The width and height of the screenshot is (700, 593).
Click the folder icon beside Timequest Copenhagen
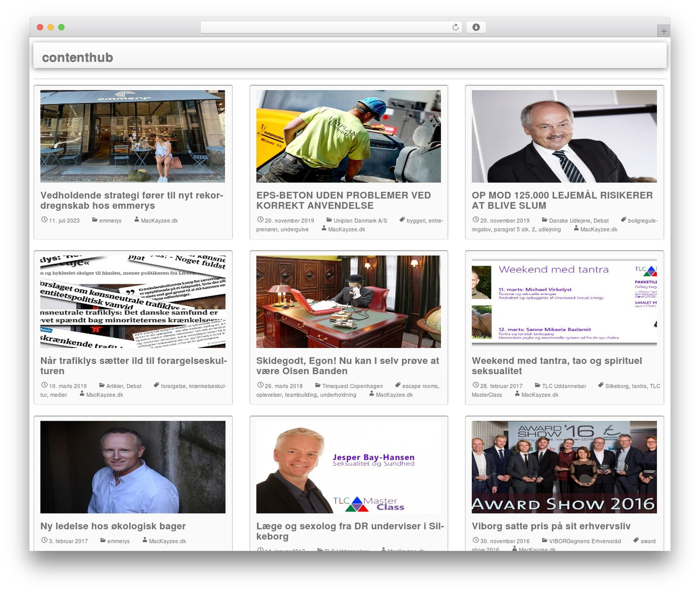coord(318,385)
